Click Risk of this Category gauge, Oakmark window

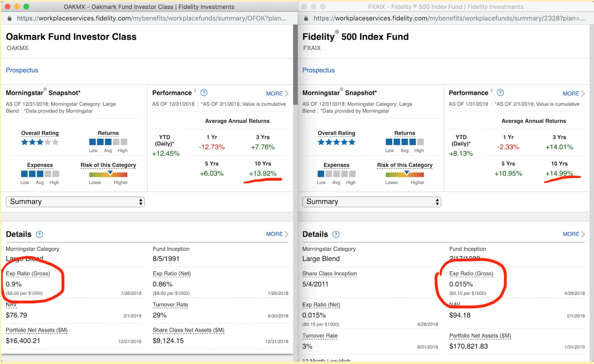click(108, 174)
